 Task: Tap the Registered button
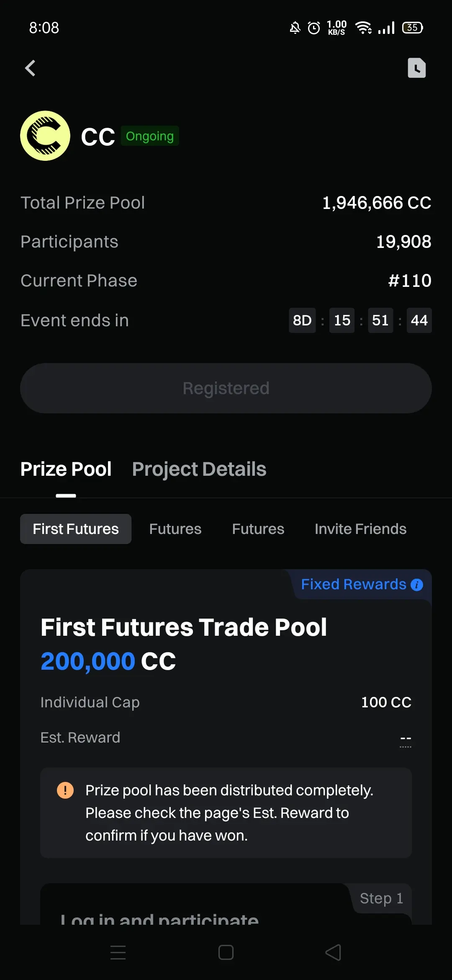(x=226, y=388)
